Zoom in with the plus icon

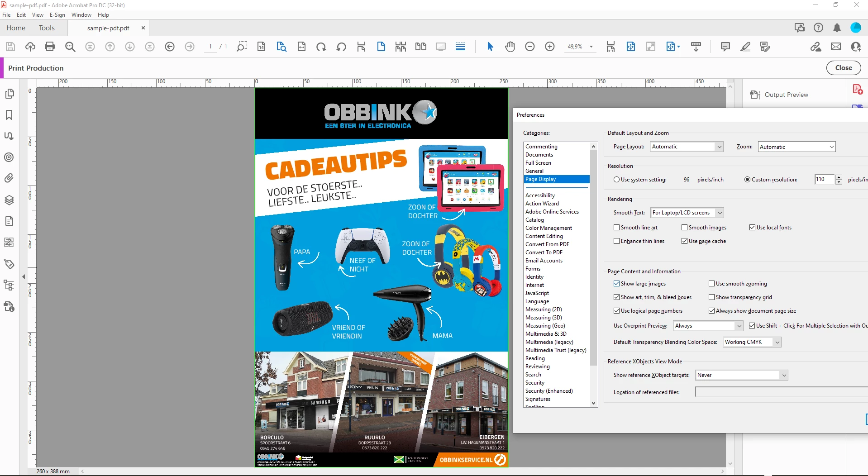point(550,47)
